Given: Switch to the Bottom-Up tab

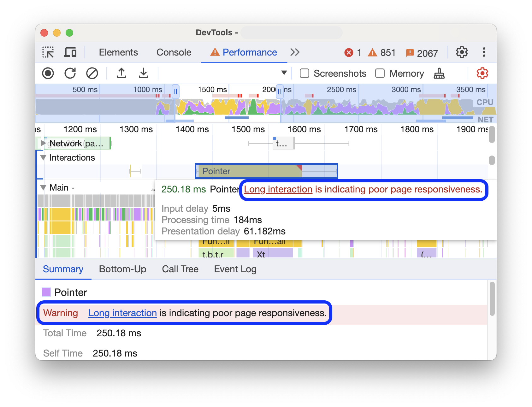Looking at the screenshot, I should pyautogui.click(x=122, y=269).
